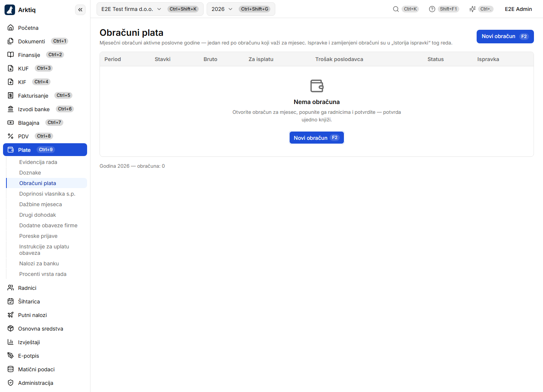Click the KUF incoming invoice icon
The image size is (543, 392).
click(x=11, y=68)
